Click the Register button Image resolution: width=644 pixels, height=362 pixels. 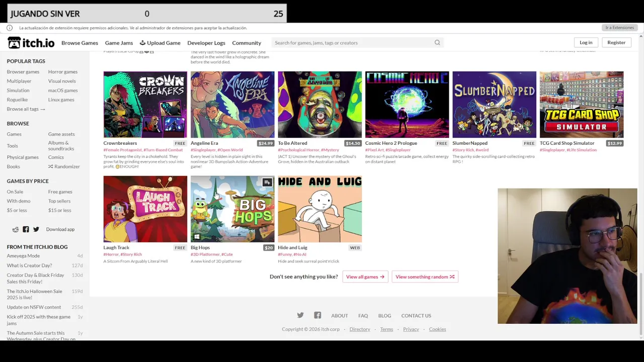click(x=616, y=42)
